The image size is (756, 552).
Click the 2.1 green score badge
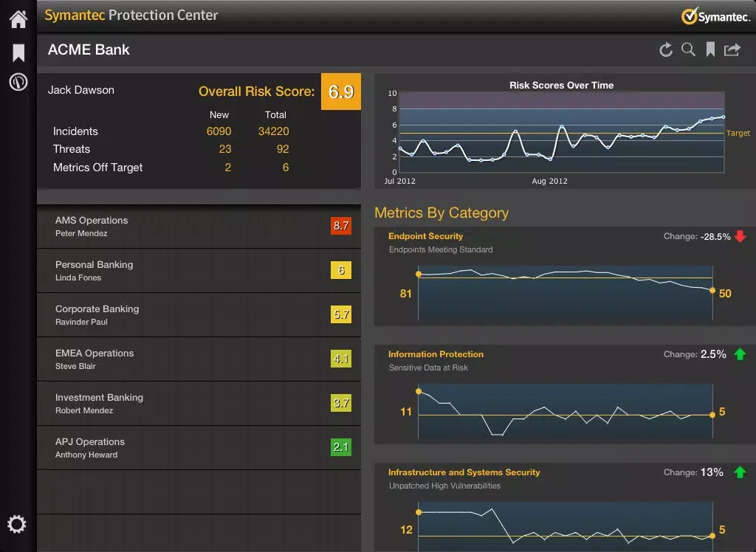(x=341, y=447)
